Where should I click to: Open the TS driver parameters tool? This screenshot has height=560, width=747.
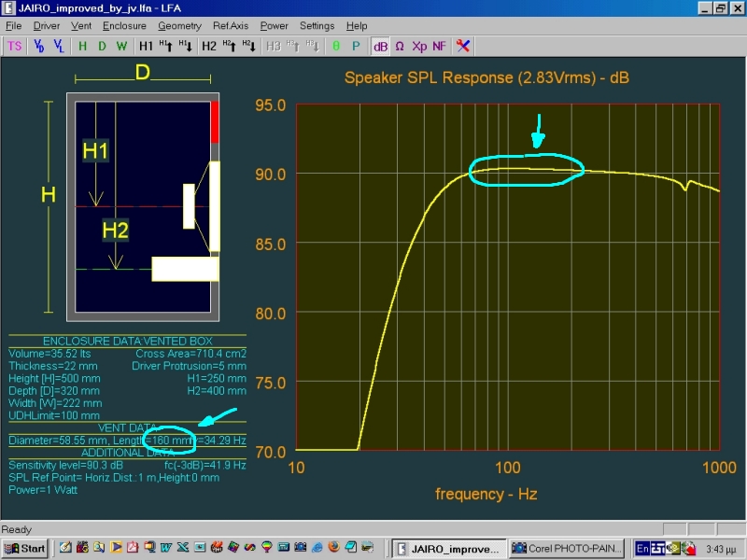point(14,46)
